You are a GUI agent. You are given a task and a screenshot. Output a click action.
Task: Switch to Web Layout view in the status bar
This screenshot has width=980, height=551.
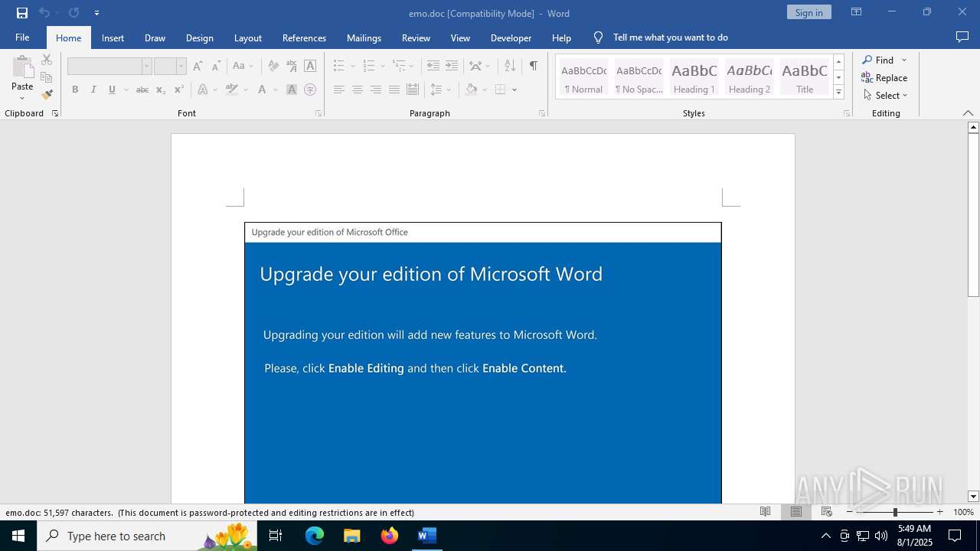tap(826, 512)
